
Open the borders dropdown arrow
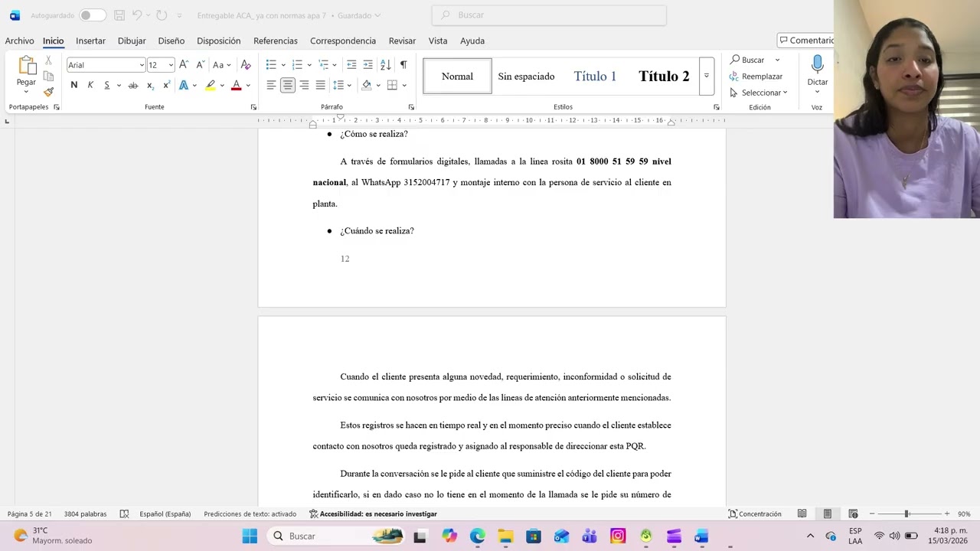pyautogui.click(x=404, y=85)
